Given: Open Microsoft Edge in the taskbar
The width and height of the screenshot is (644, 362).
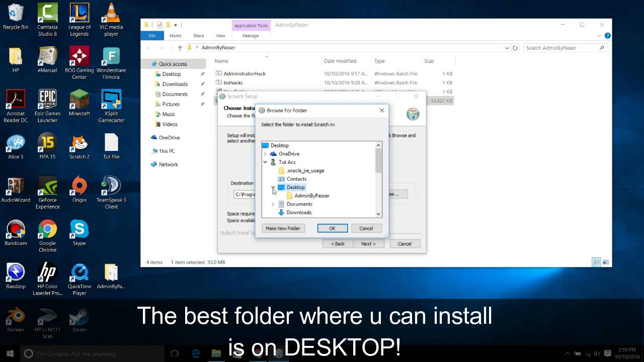Looking at the screenshot, I should pos(196,353).
